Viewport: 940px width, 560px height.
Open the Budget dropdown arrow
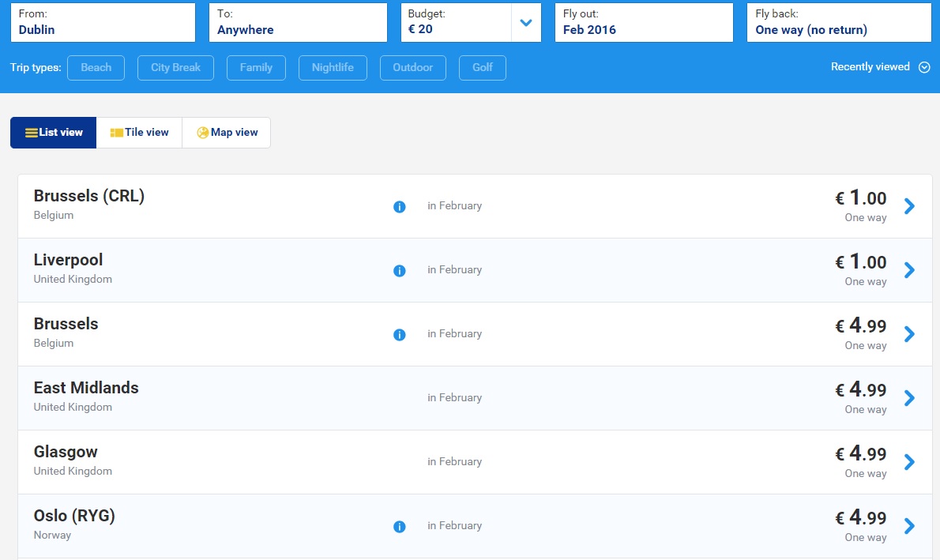[x=526, y=23]
